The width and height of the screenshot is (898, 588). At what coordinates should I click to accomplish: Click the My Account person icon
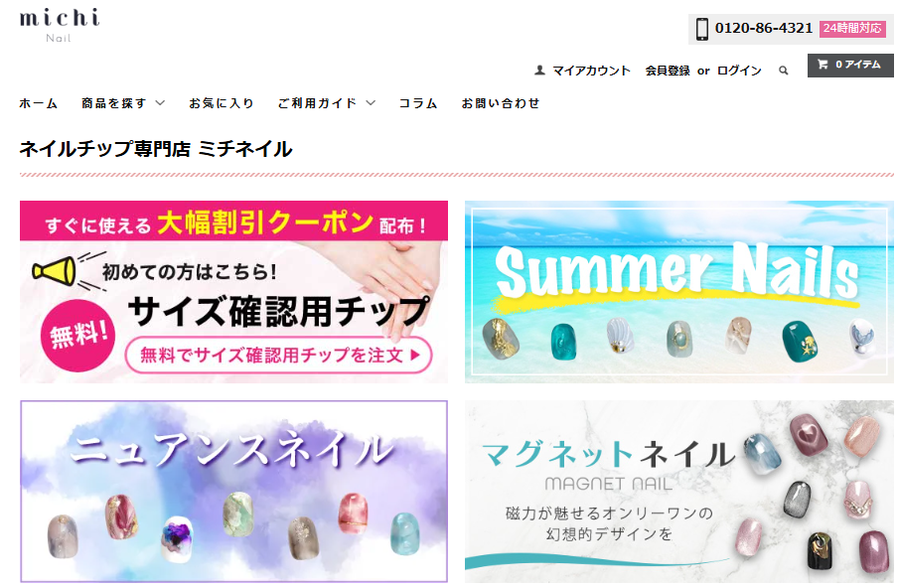pyautogui.click(x=539, y=71)
